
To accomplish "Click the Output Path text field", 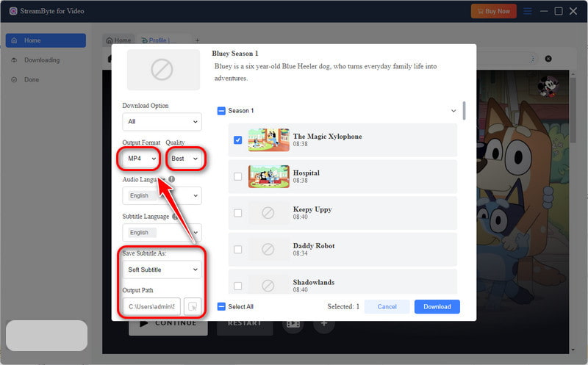I will [151, 306].
